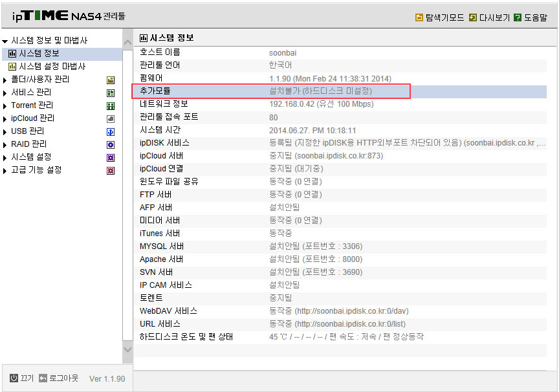Collapse the 시스템 정보 및 마법사 tree
Viewport: 559px width, 392px height.
5,41
